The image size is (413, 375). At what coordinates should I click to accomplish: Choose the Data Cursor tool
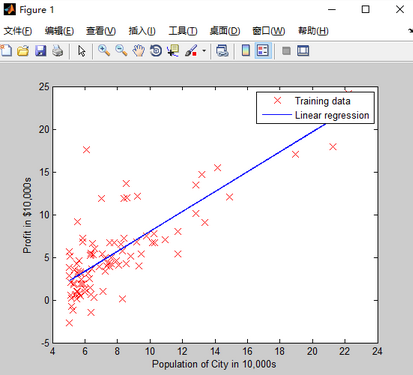173,51
